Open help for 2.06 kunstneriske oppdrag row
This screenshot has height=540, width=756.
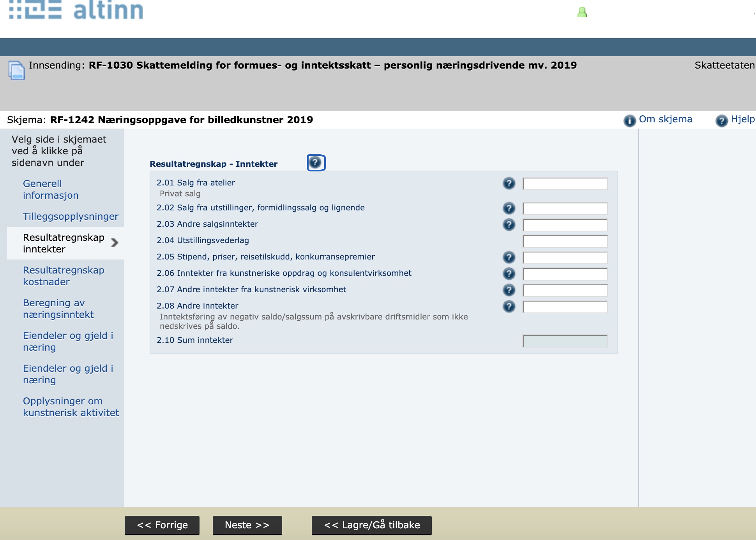click(x=509, y=274)
